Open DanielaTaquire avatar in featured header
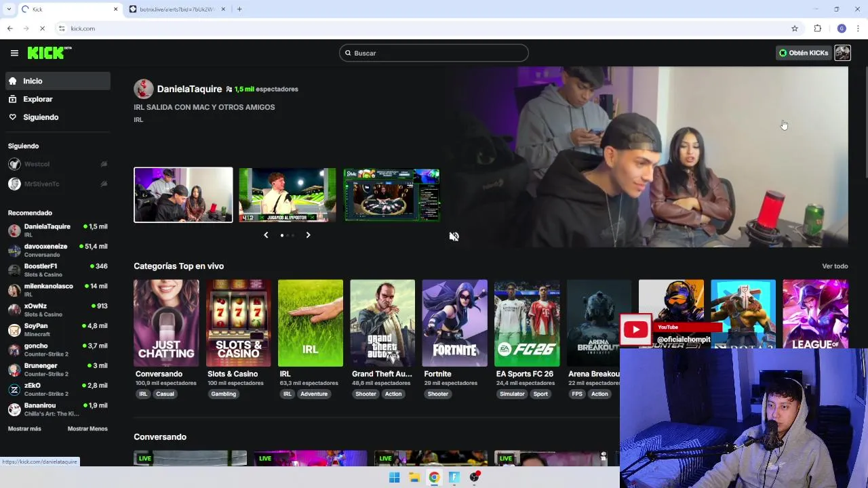 coord(143,89)
